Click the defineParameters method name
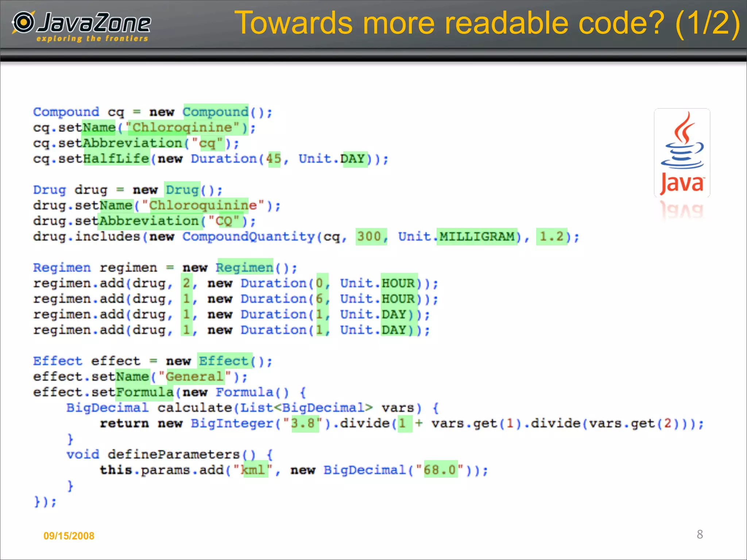The height and width of the screenshot is (560, 747). click(x=174, y=454)
